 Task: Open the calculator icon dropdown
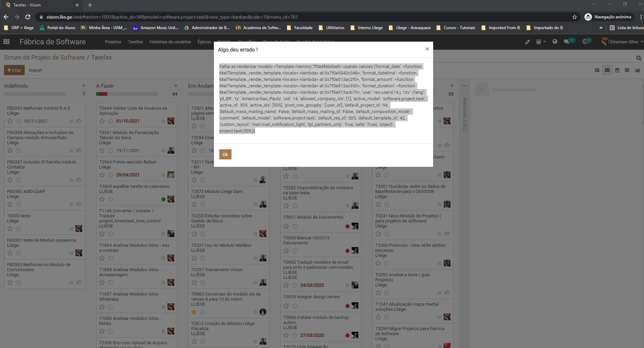pyautogui.click(x=540, y=42)
